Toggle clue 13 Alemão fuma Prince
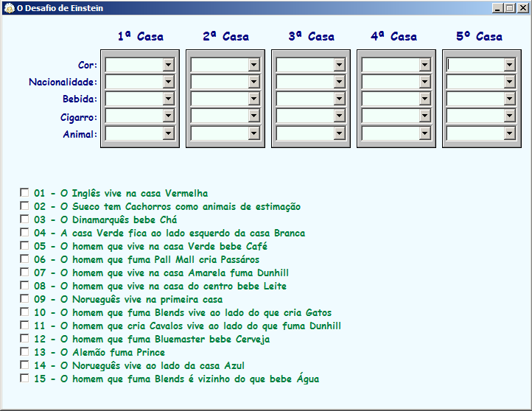The height and width of the screenshot is (411, 532). (x=24, y=352)
